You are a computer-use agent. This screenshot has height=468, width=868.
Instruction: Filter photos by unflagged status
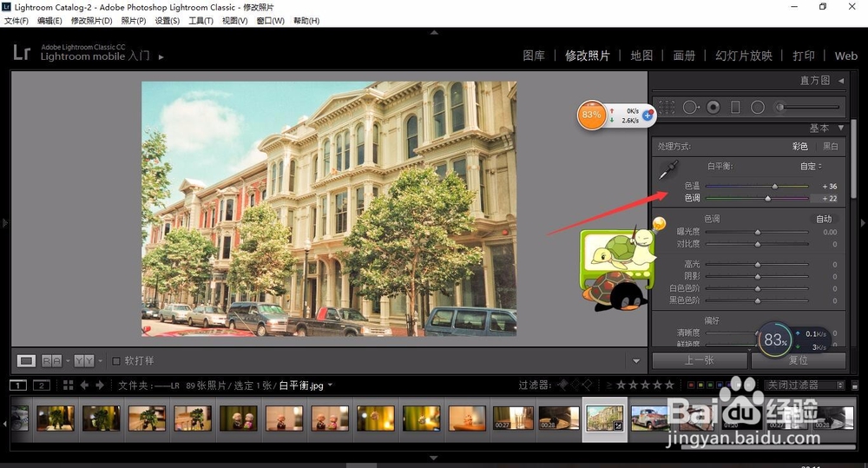(575, 385)
